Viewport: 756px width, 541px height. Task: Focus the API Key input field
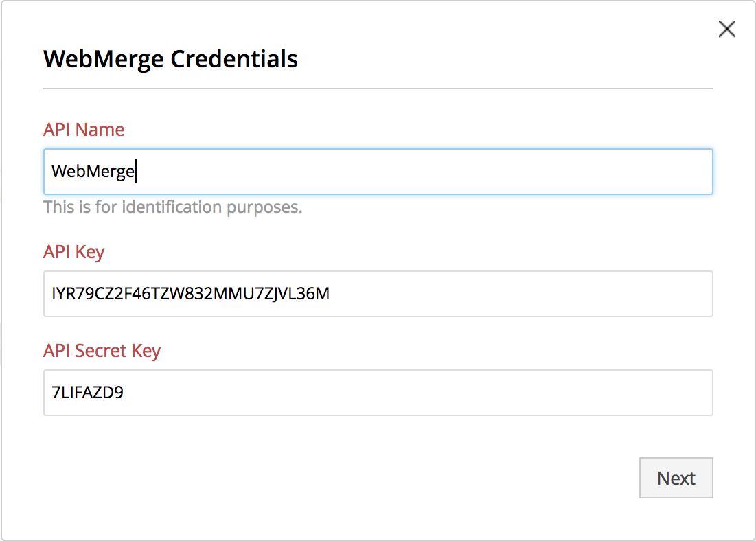click(481, 294)
